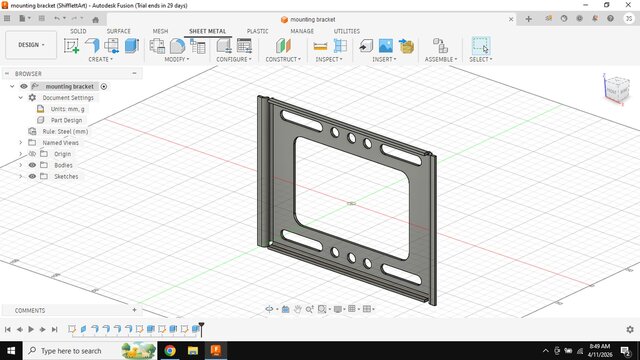Open the ASSEMBLE dropdown menu
Viewport: 640px width, 360px height.
point(441,59)
